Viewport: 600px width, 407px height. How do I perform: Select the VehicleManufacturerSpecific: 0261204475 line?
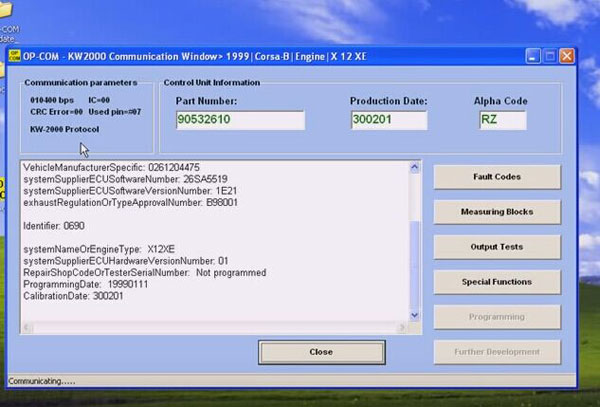click(x=111, y=168)
